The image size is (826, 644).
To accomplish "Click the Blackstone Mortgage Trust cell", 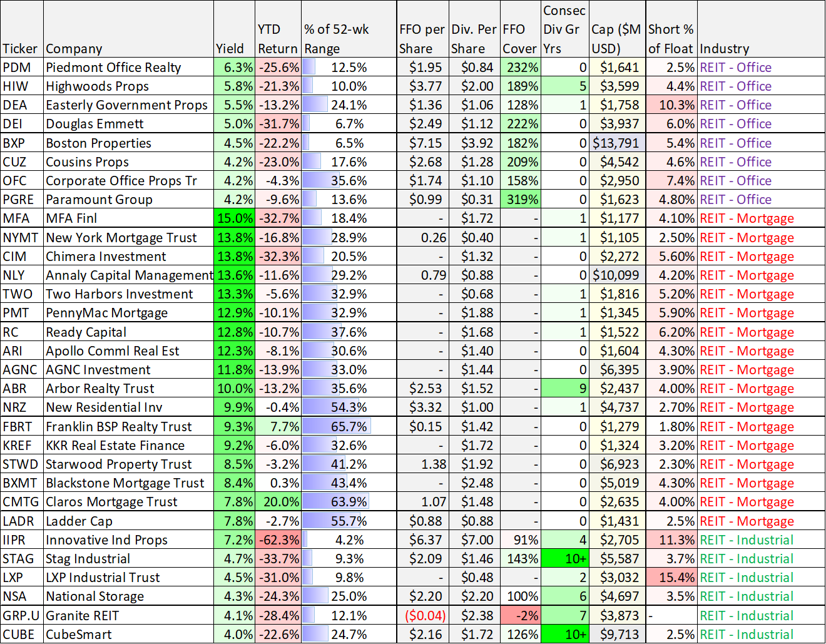I will 128,483.
